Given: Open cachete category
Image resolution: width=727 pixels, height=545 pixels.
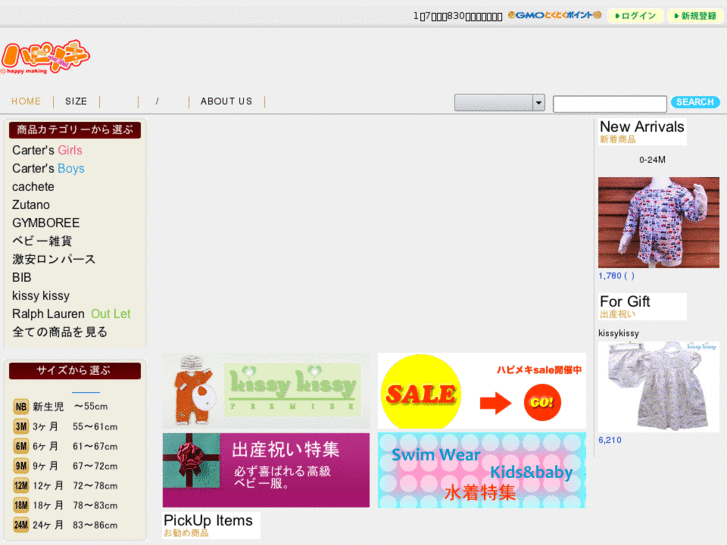Looking at the screenshot, I should pos(33,186).
